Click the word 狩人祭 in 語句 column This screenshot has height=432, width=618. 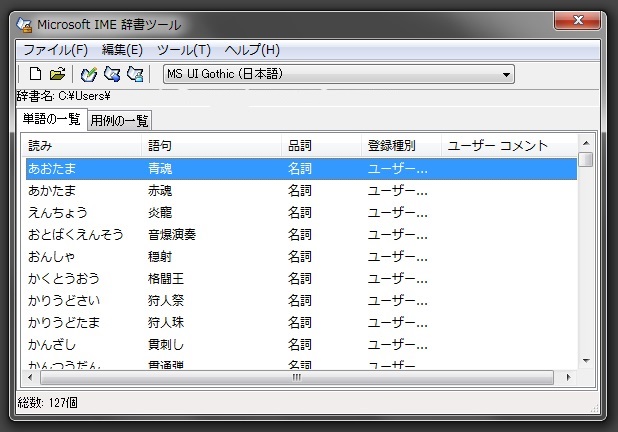click(x=166, y=301)
